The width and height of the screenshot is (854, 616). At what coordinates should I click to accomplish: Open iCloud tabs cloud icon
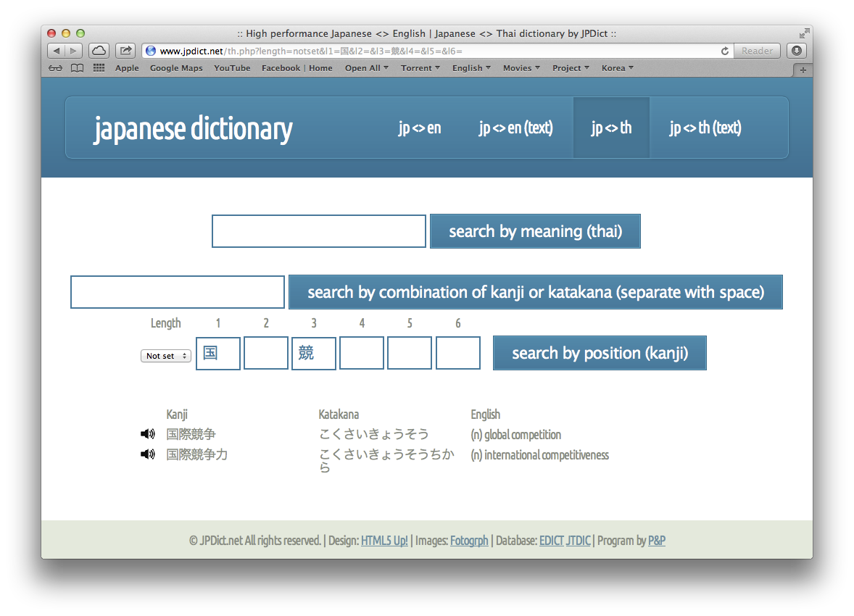(99, 51)
